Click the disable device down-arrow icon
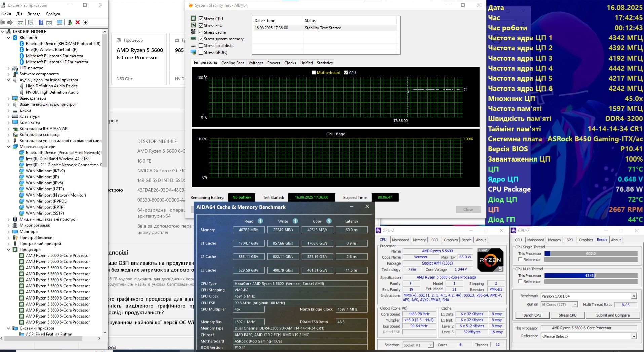This screenshot has height=352, width=644. (85, 22)
